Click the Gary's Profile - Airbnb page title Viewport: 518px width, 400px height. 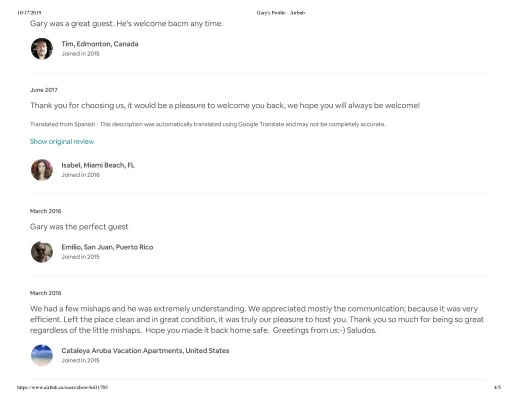(x=281, y=13)
